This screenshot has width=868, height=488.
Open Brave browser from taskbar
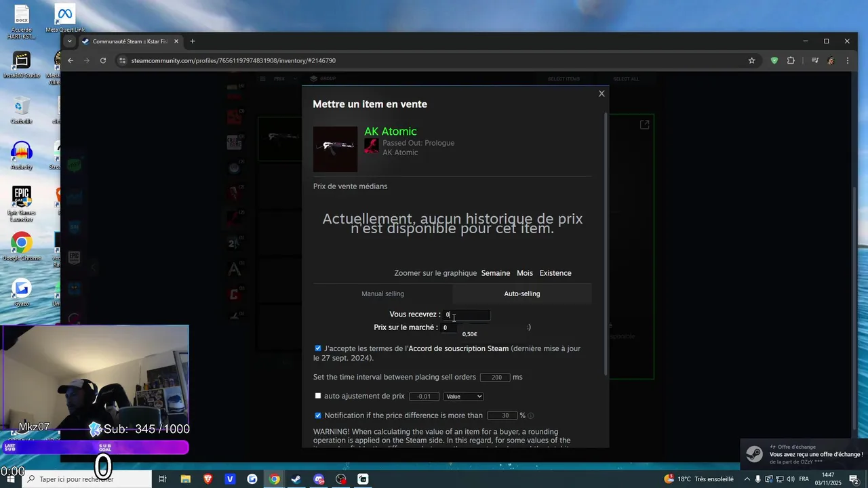(208, 479)
